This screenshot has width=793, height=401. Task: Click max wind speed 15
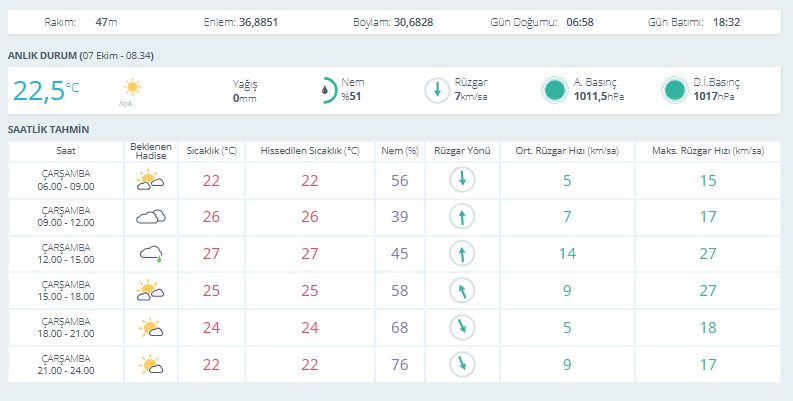708,181
